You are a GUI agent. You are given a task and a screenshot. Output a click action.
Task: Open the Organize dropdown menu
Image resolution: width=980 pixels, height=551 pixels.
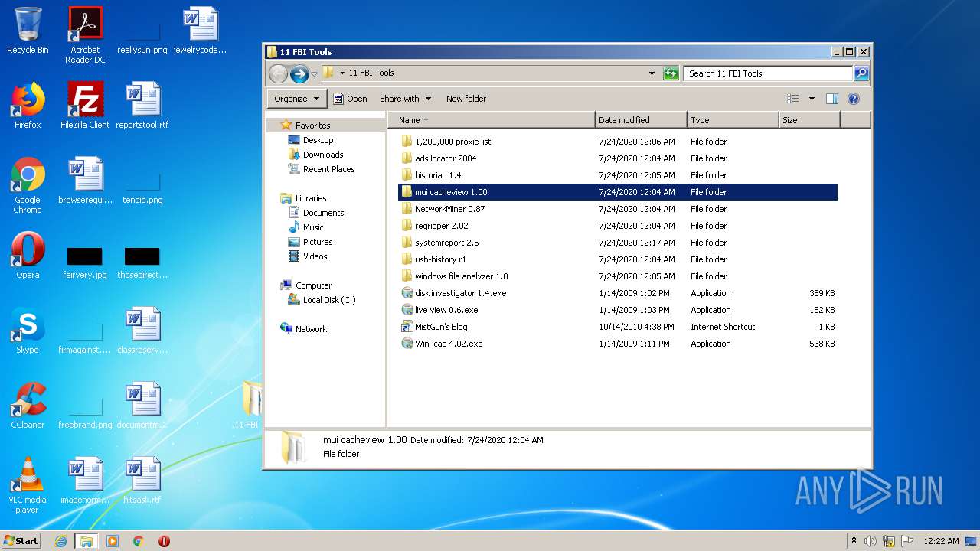(x=297, y=99)
